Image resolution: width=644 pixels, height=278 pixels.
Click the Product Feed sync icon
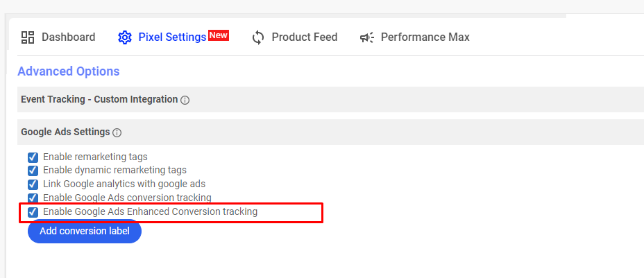[258, 37]
